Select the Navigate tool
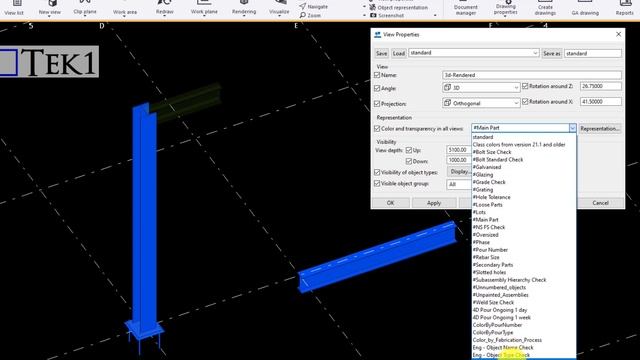Viewport: 640px width, 360px height. (x=313, y=7)
